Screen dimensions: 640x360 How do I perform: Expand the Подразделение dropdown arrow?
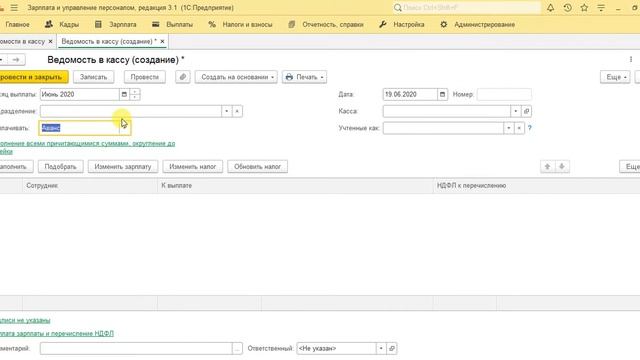coord(227,111)
